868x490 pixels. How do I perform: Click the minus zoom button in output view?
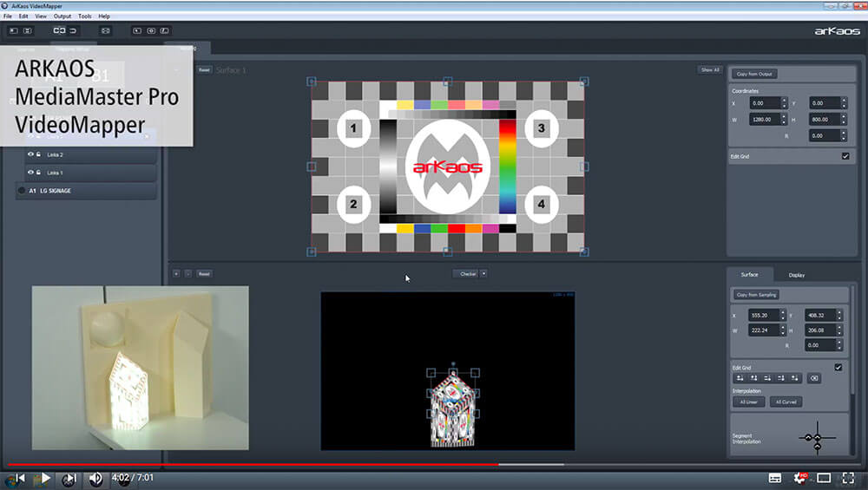[187, 274]
